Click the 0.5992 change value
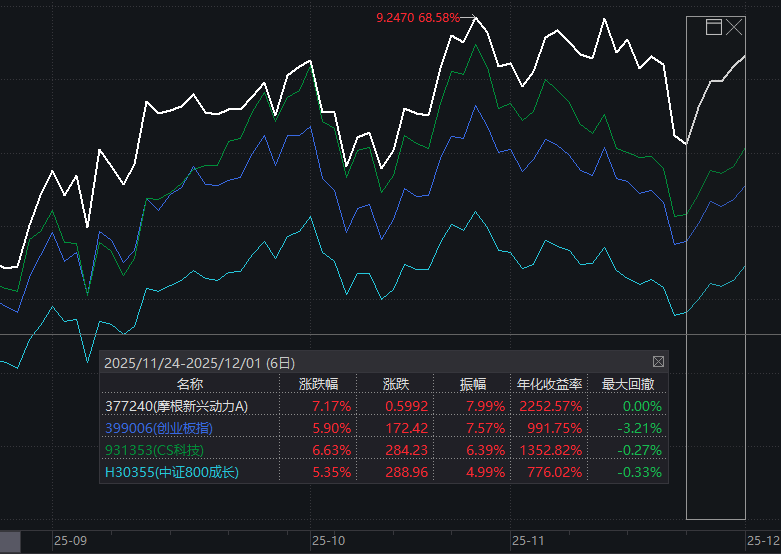 406,407
